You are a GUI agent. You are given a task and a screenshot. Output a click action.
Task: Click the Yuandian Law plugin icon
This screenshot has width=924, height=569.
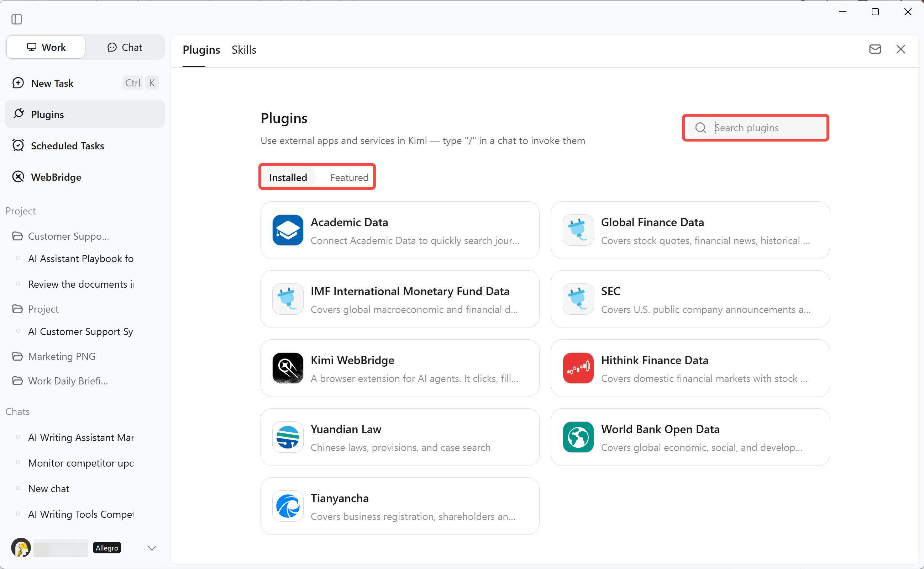point(288,437)
